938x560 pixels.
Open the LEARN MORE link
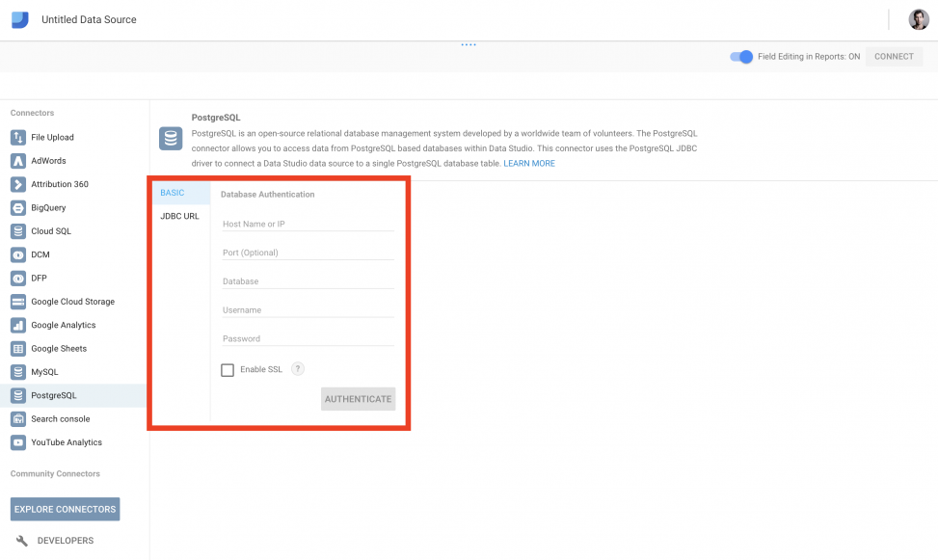click(x=529, y=163)
